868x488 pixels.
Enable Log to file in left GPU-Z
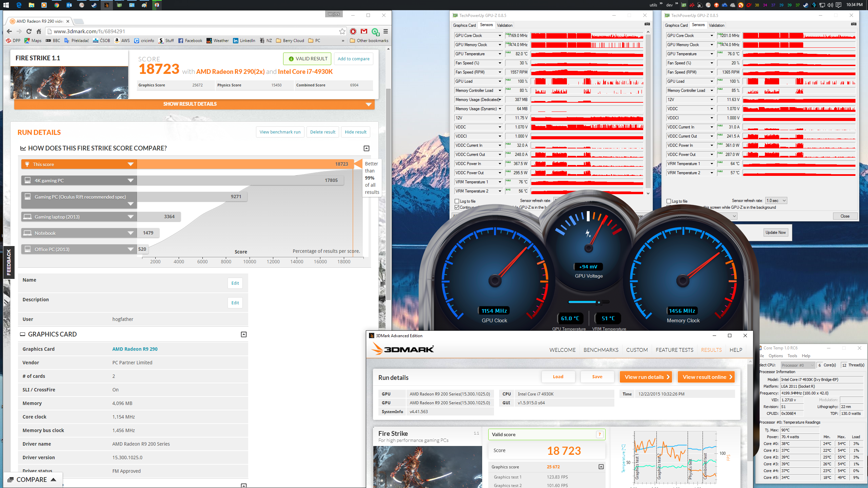(457, 201)
